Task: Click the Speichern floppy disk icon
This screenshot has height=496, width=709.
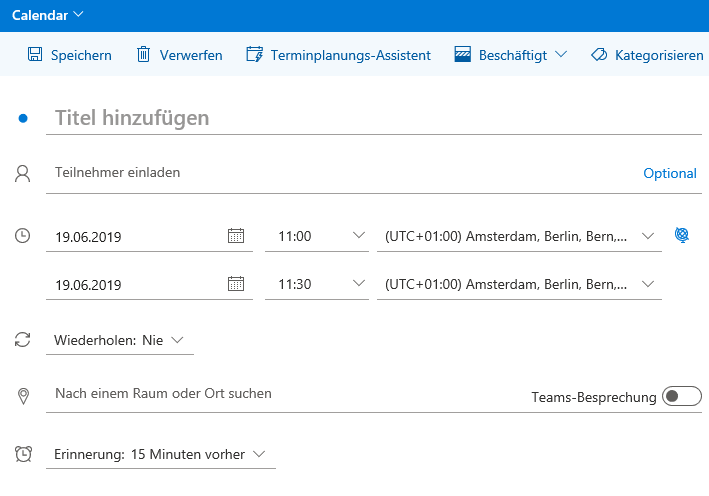Action: (x=35, y=55)
